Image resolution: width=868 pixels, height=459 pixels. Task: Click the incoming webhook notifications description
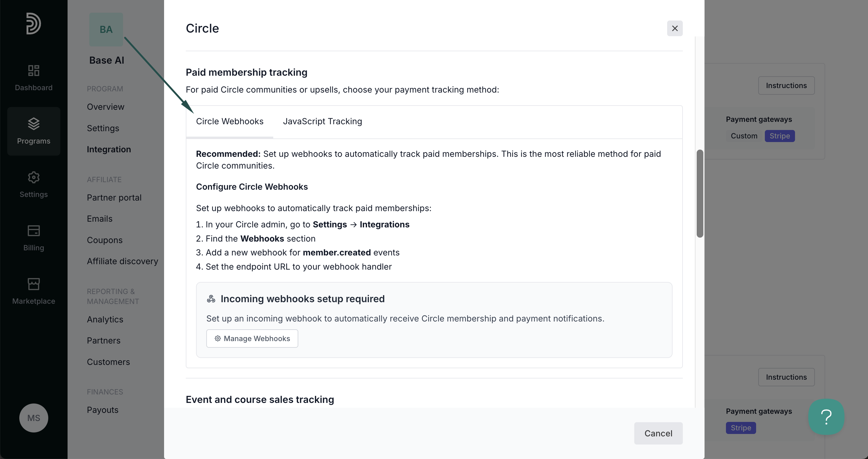tap(405, 318)
